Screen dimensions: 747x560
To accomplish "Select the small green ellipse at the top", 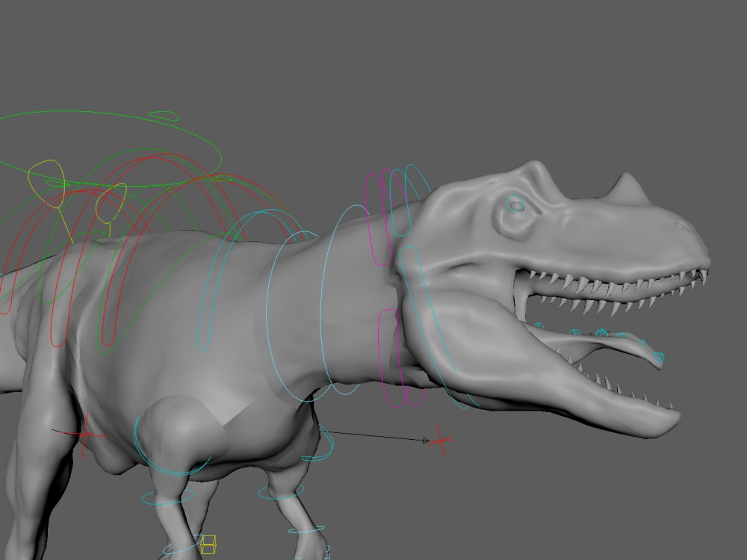I will tap(164, 116).
